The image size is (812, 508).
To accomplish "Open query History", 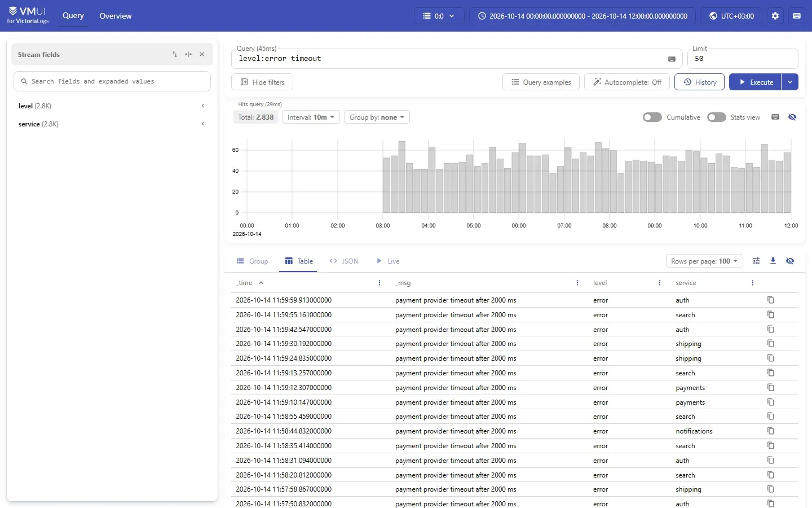I will (x=700, y=82).
